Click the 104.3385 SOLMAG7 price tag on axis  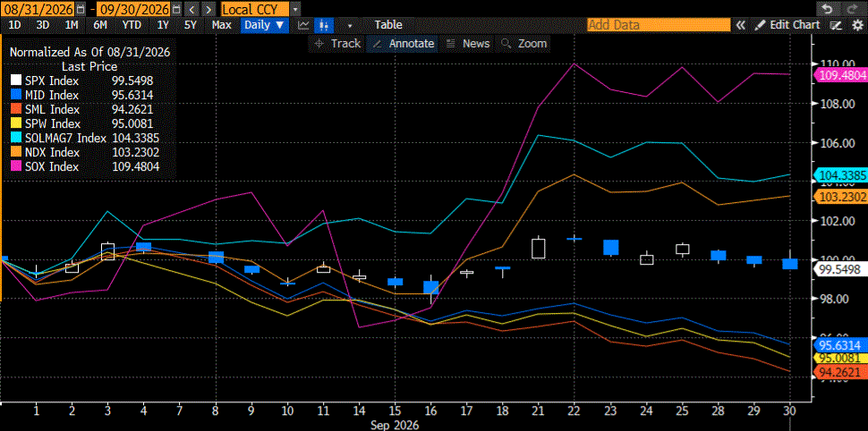(x=839, y=175)
